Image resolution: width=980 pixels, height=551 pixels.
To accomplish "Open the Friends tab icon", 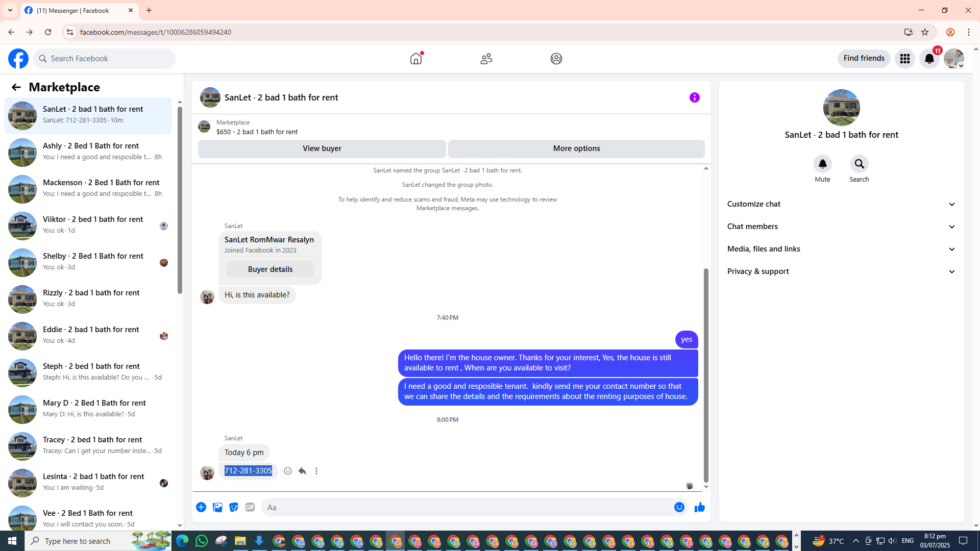I will pos(486,59).
